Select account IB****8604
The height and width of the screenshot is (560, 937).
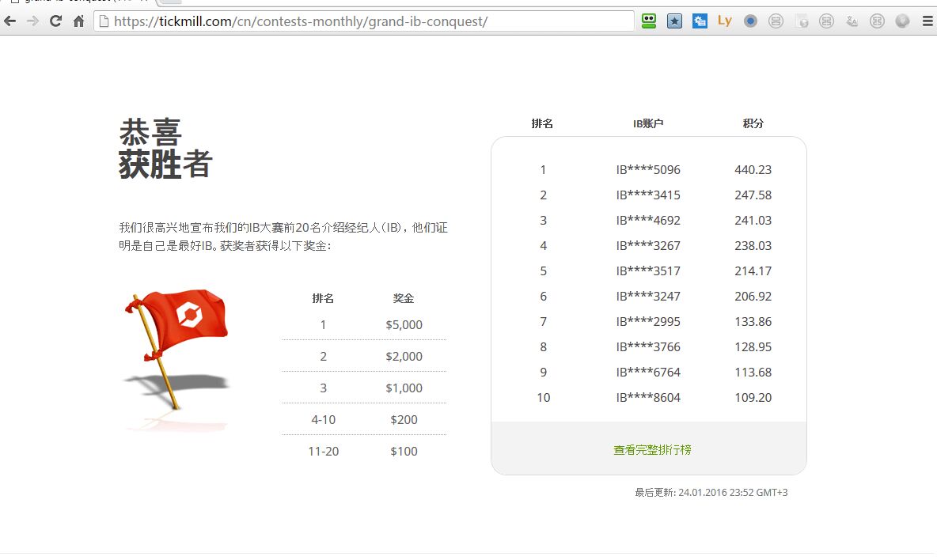click(x=648, y=398)
